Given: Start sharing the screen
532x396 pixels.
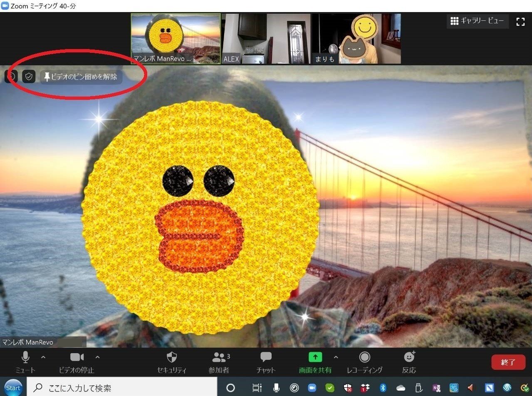Looking at the screenshot, I should coord(315,362).
